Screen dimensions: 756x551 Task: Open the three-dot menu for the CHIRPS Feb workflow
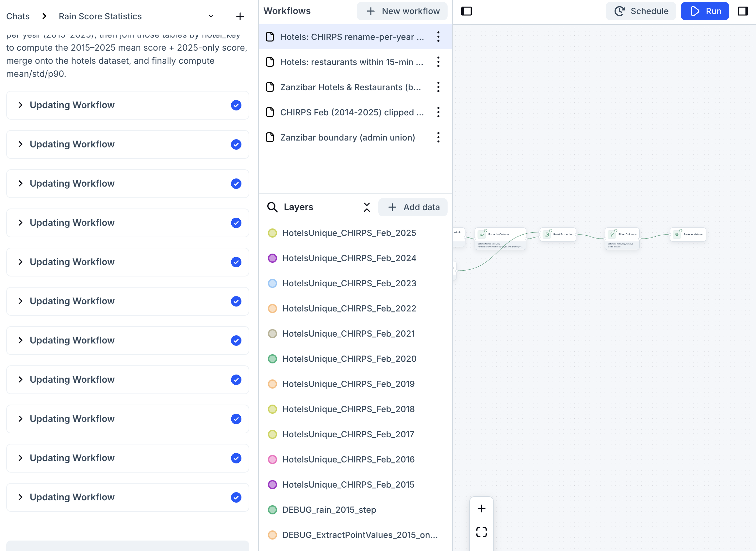coord(438,112)
